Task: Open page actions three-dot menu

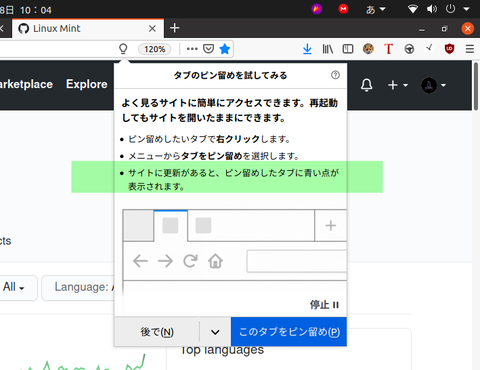Action: (192, 49)
